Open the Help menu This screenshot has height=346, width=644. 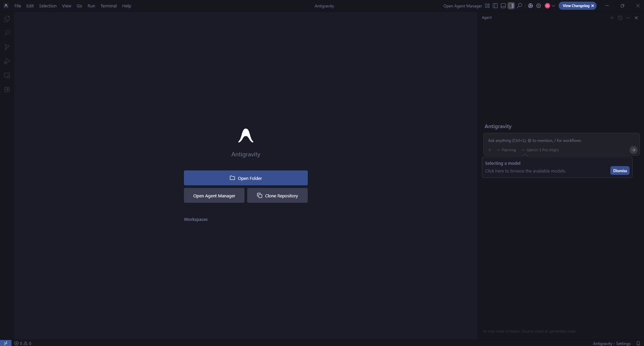click(x=126, y=6)
